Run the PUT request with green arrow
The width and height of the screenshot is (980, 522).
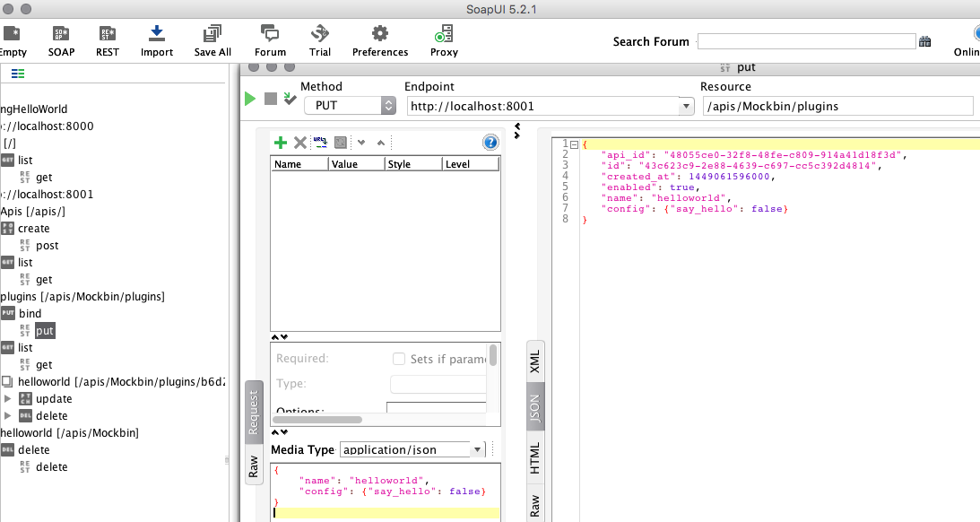click(x=249, y=99)
